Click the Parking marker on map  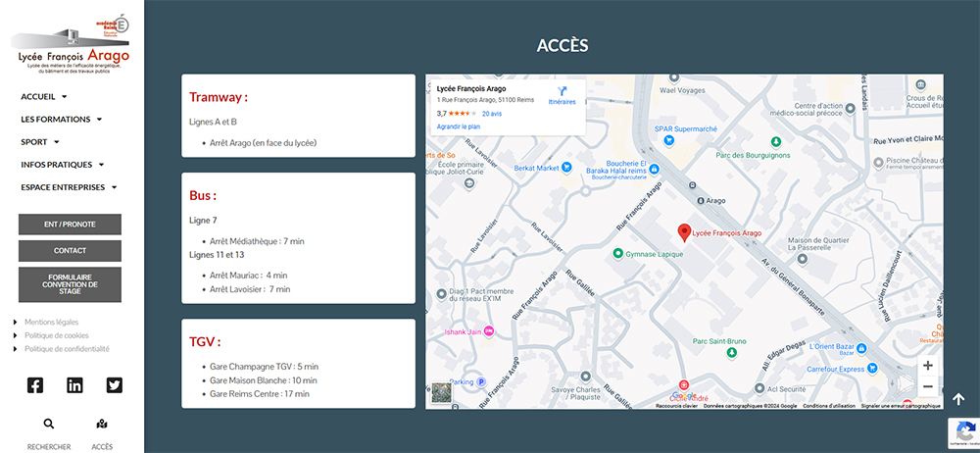tap(481, 381)
